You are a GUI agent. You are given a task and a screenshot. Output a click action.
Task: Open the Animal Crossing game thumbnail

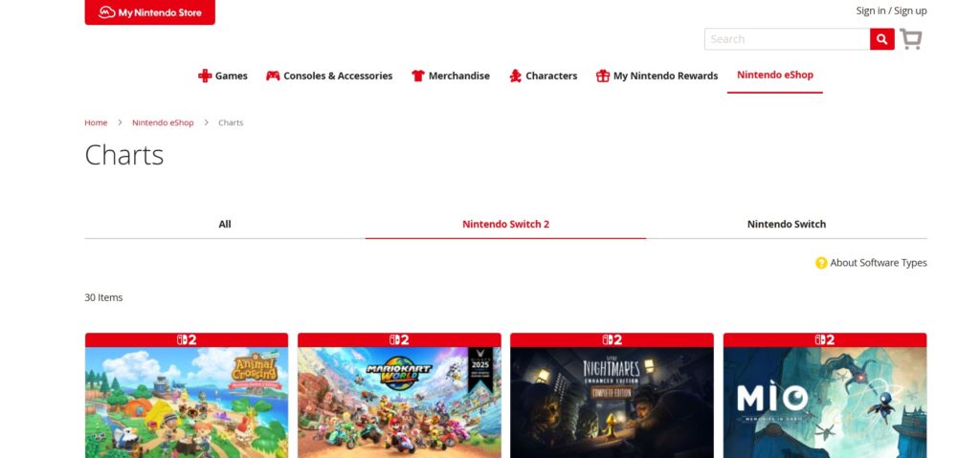coord(187,402)
